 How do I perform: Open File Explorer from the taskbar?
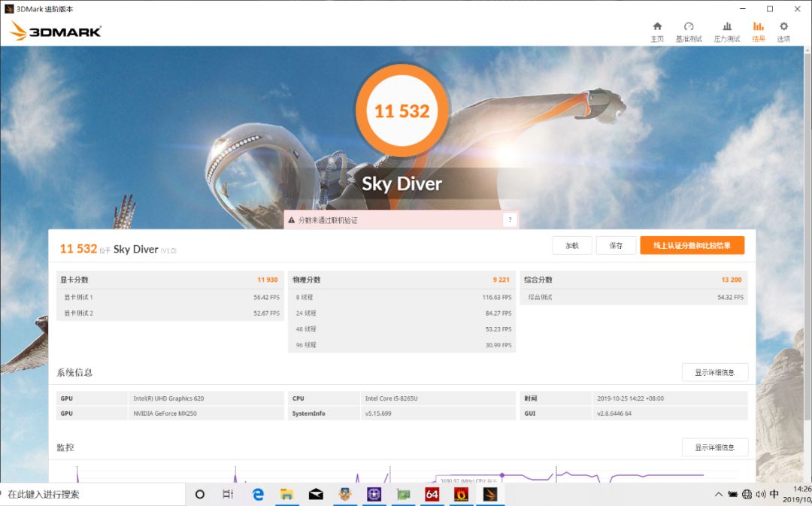[x=286, y=494]
